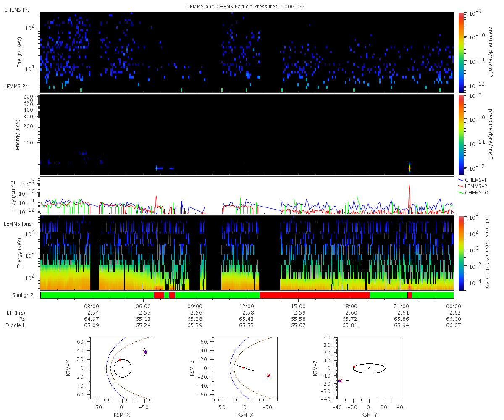Click the LEMMS-P legend entry
Screen dimensions: 504x420
click(x=477, y=186)
